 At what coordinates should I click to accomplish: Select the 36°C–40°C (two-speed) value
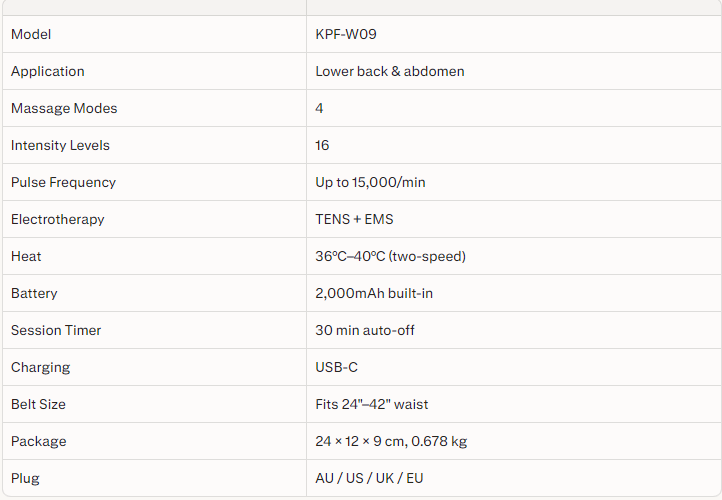(x=391, y=256)
